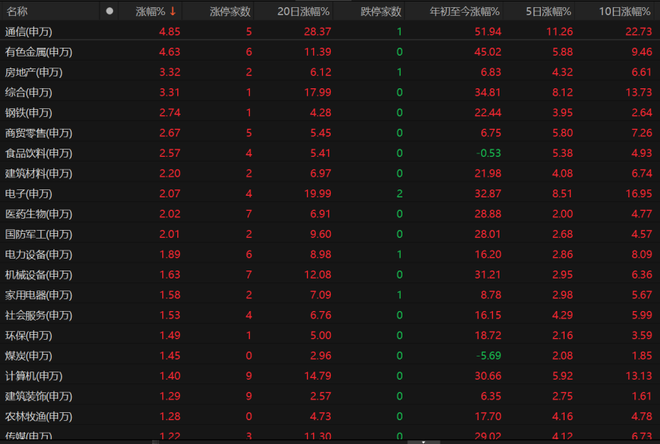The image size is (660, 444).
Task: Toggle the red descending sort arrow
Action: pyautogui.click(x=173, y=11)
